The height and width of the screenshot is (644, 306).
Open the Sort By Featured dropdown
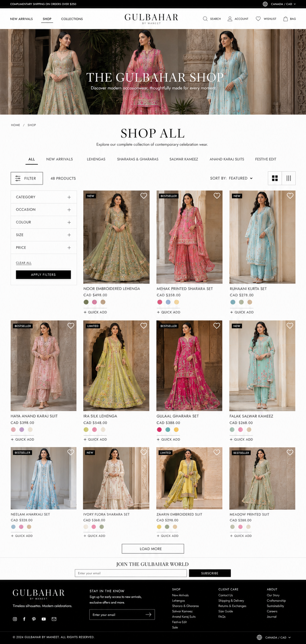pos(231,178)
